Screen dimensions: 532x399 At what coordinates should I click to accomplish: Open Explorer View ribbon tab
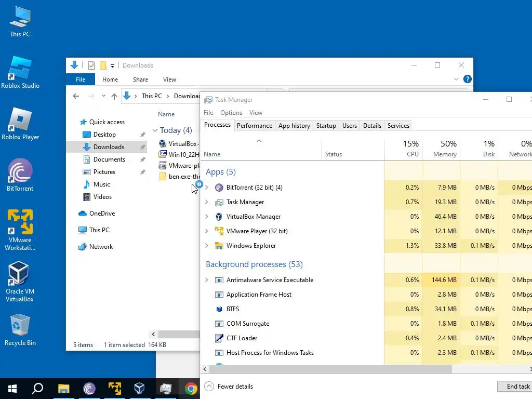coord(169,79)
